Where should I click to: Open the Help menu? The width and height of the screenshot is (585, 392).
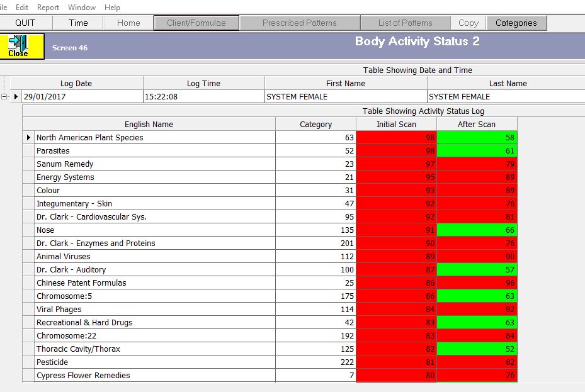point(112,7)
